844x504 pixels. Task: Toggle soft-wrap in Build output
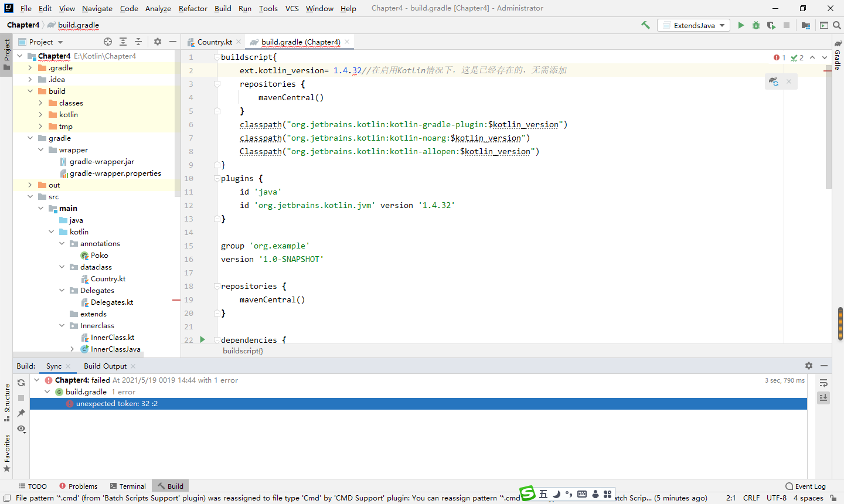pos(823,383)
